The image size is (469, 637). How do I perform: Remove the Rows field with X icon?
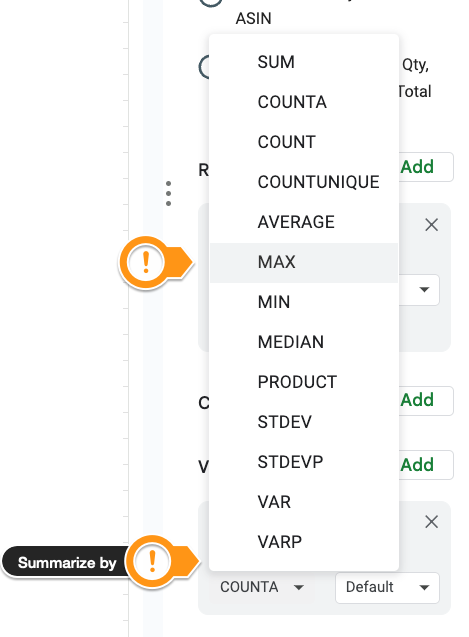[431, 225]
